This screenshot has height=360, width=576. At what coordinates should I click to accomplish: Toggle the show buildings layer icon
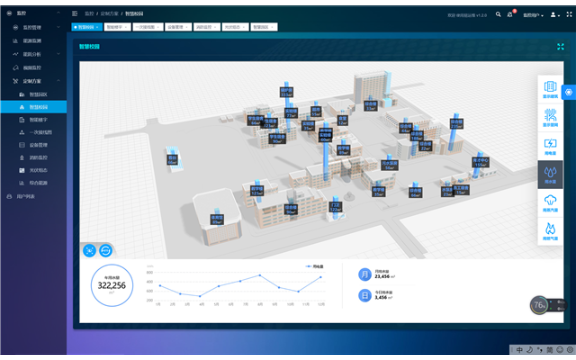(x=550, y=90)
